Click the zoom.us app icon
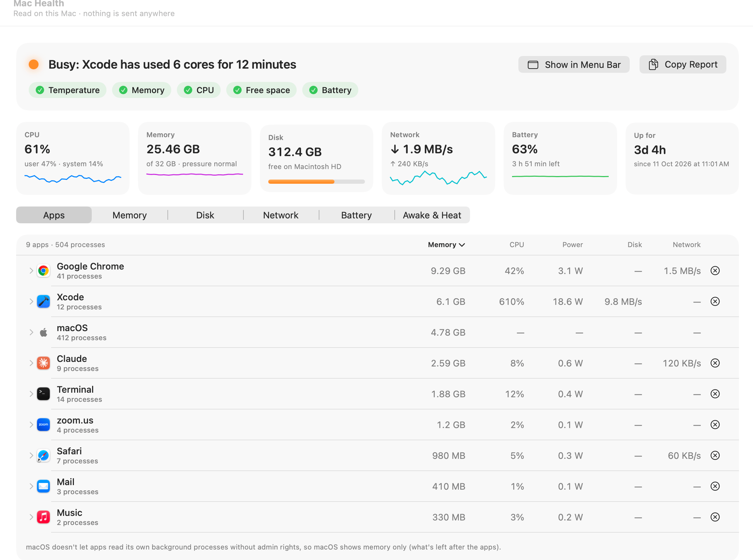The height and width of the screenshot is (560, 753). point(43,425)
